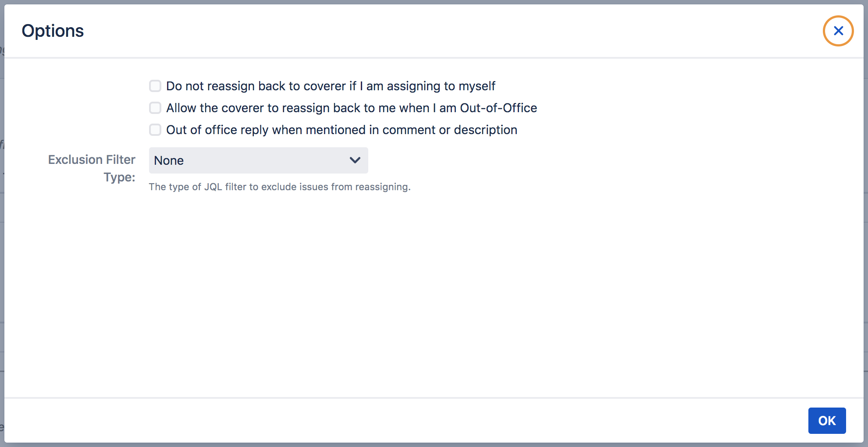Dismiss the dialog using the top-right icon
868x447 pixels.
pos(838,31)
